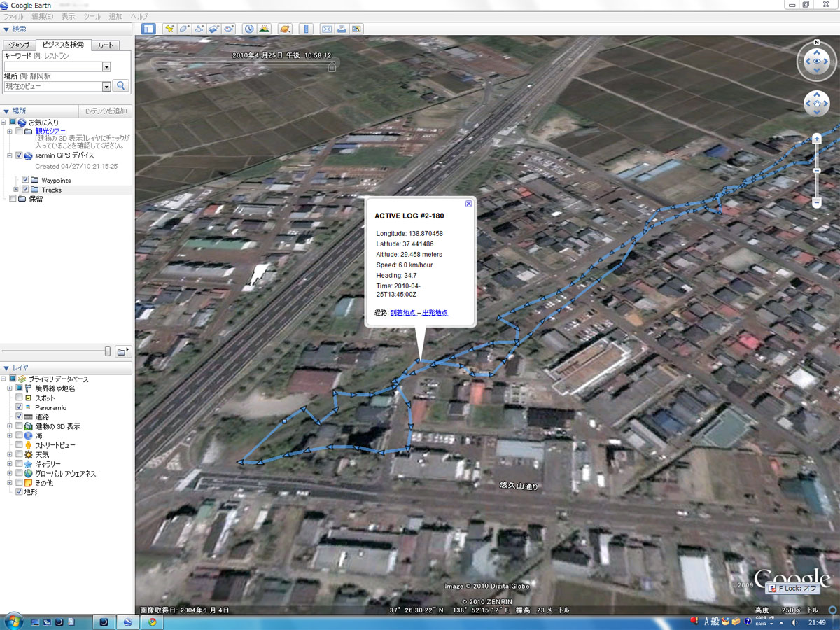Close the ACTIVE LOG info balloon

(x=469, y=204)
